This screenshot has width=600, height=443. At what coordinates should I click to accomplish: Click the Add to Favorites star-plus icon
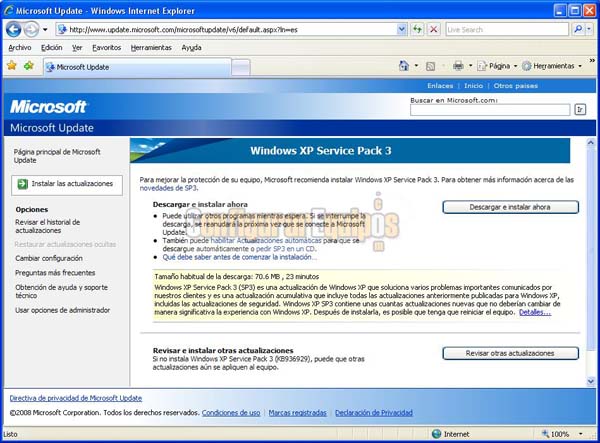coord(29,66)
